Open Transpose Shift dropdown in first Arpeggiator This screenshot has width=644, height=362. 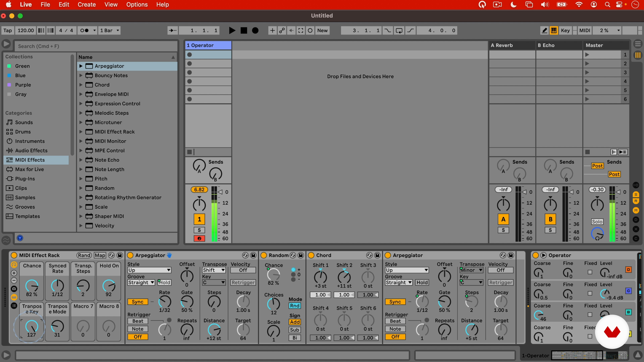214,270
